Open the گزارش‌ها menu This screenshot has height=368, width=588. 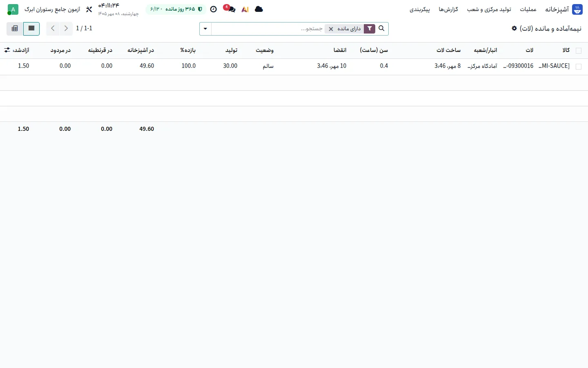[448, 9]
